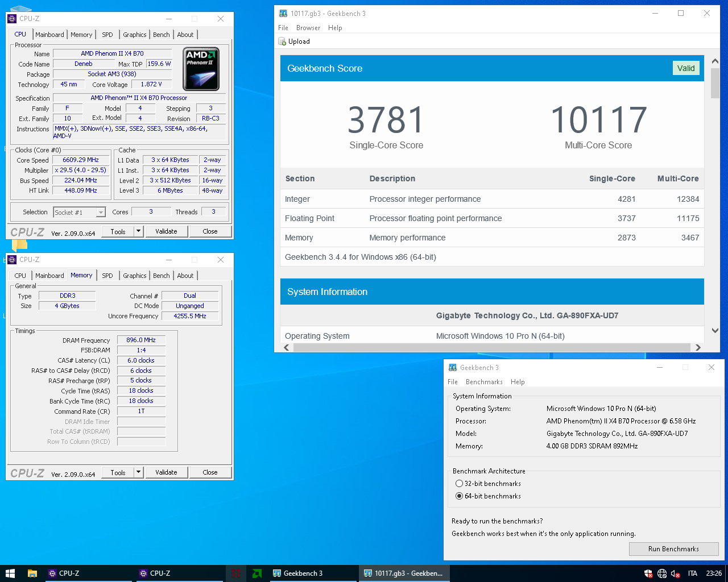This screenshot has width=728, height=582.
Task: Open the taskbar clock showing 23:26
Action: pos(714,573)
